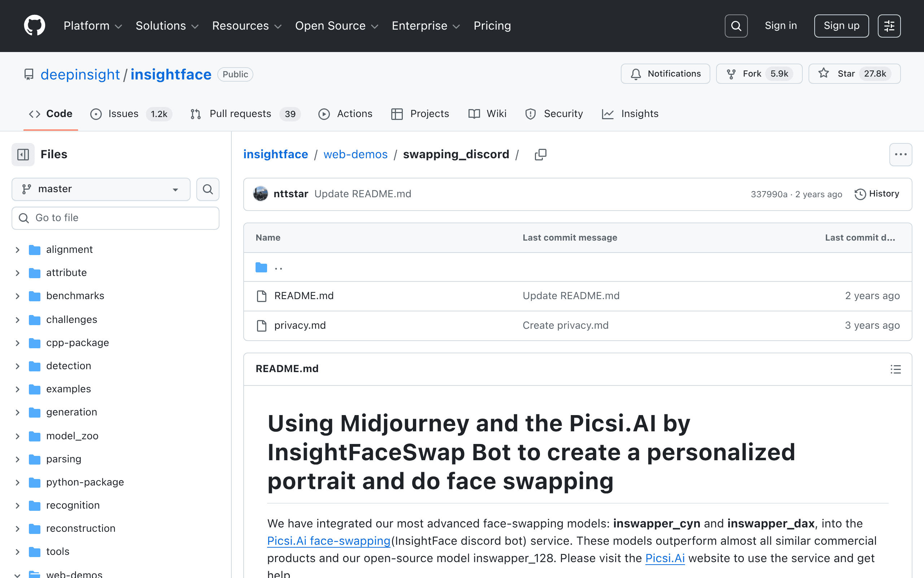
Task: Open the Security tab
Action: (554, 114)
